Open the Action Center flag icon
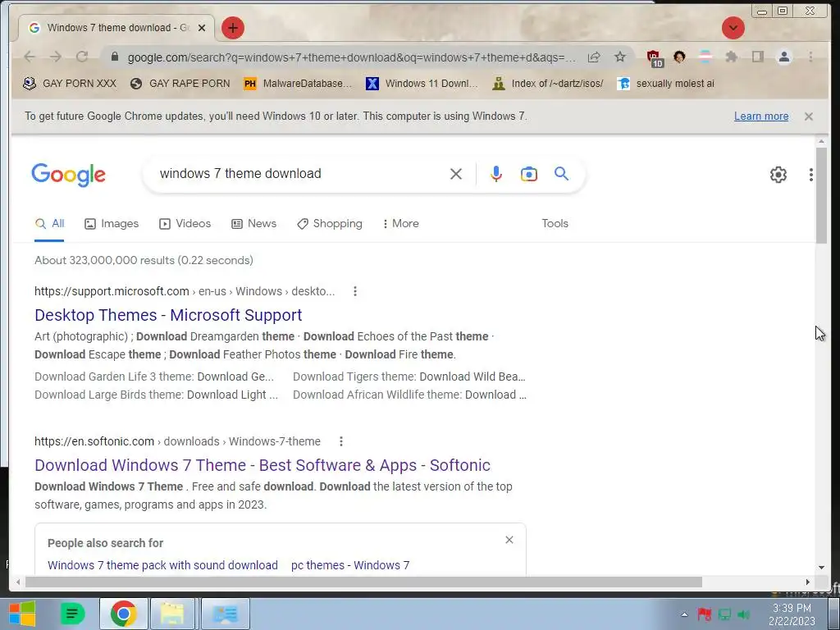The width and height of the screenshot is (840, 630). click(704, 614)
